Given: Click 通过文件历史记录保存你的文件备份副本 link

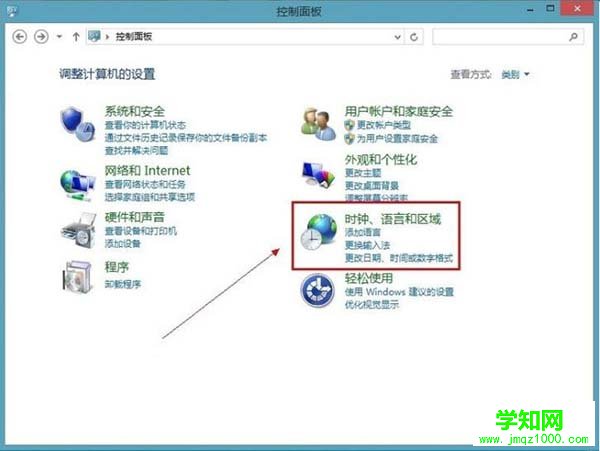Looking at the screenshot, I should pos(186,138).
